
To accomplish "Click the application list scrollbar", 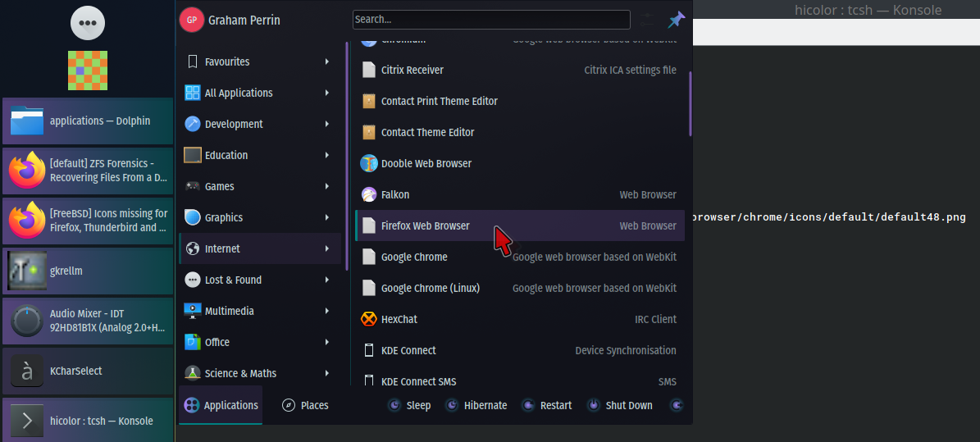I will (x=690, y=104).
